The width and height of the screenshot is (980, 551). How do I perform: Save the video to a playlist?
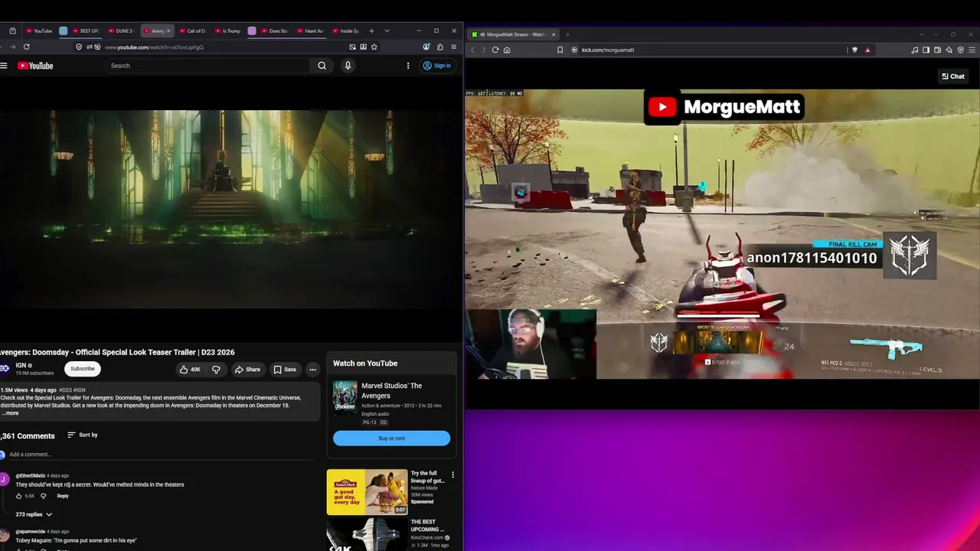coord(284,370)
